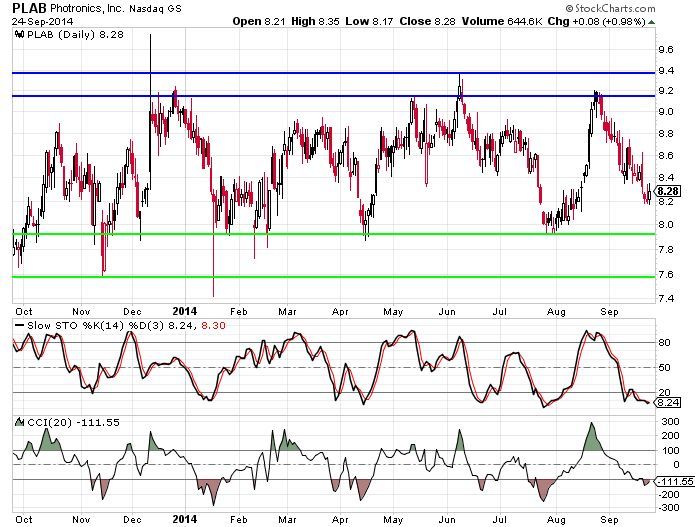Click the Photonics, Inc. company name

click(88, 8)
